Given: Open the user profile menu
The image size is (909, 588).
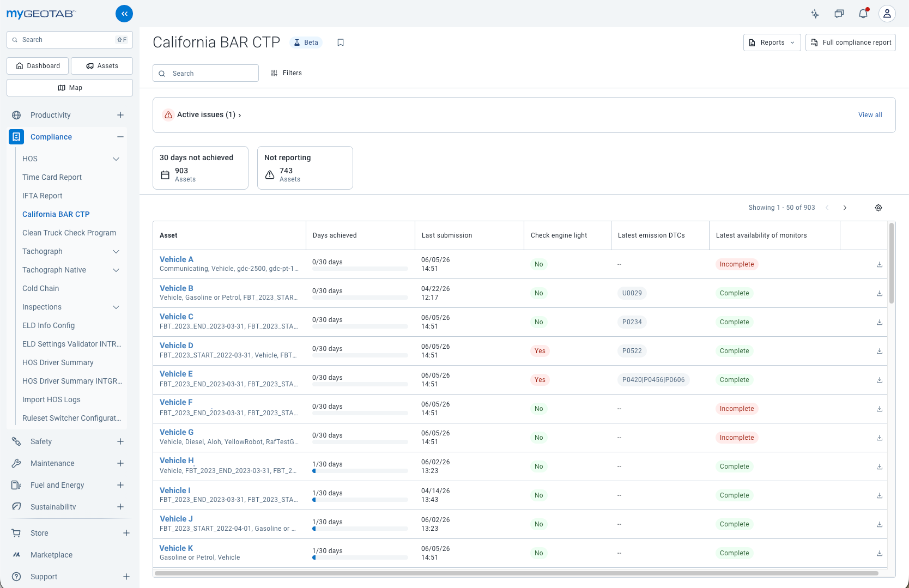Looking at the screenshot, I should click(887, 14).
